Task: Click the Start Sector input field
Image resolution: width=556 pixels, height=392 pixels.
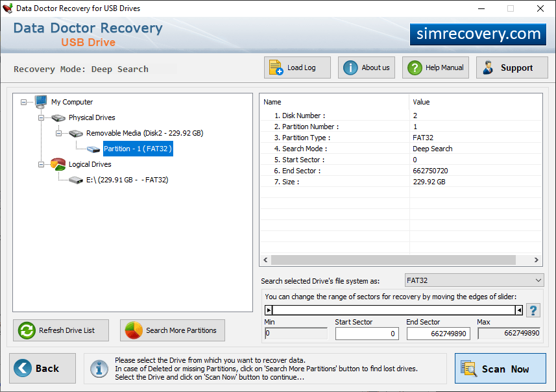Action: pos(367,334)
